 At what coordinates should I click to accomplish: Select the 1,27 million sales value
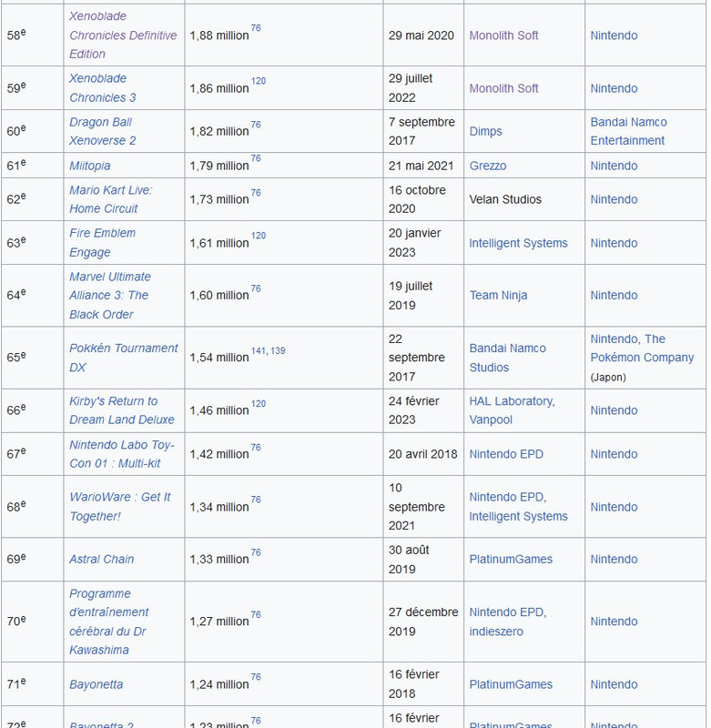pyautogui.click(x=219, y=622)
